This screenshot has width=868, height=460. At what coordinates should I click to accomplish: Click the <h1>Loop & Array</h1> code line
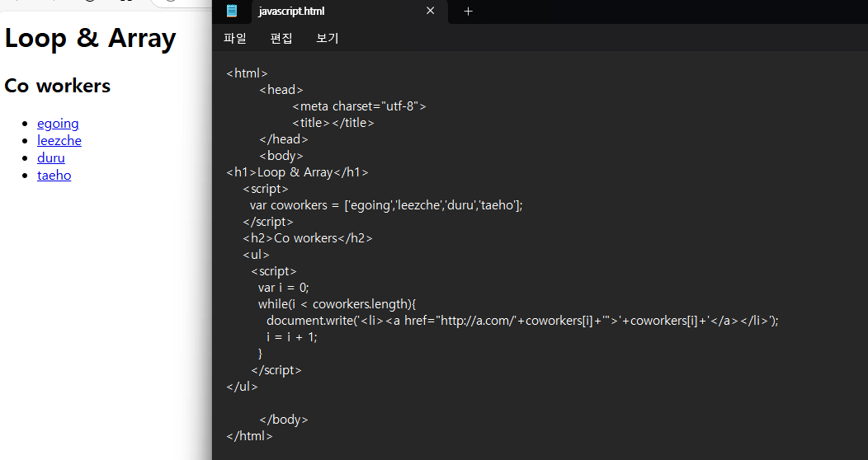297,172
